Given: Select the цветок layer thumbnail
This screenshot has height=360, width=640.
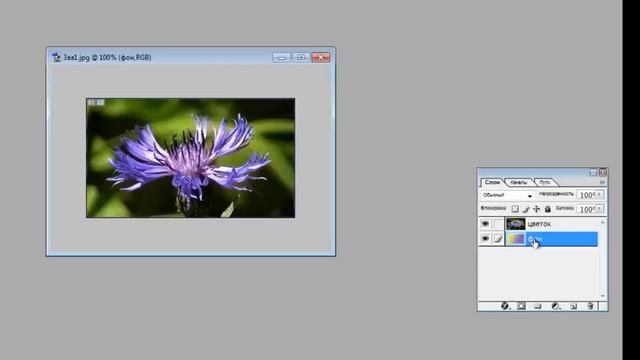Looking at the screenshot, I should click(x=516, y=224).
